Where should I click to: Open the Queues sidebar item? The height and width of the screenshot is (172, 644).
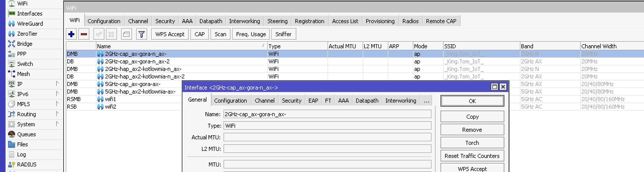[26, 134]
